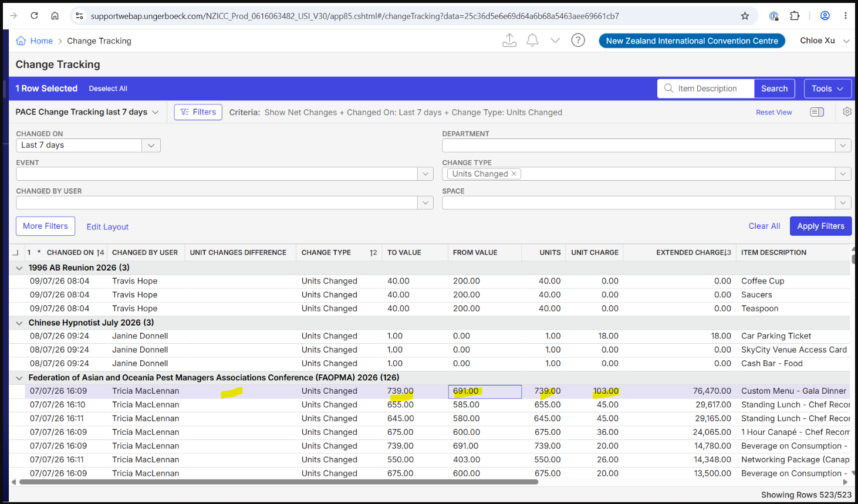The height and width of the screenshot is (504, 858).
Task: Click the Apply Filters button
Action: [x=820, y=226]
